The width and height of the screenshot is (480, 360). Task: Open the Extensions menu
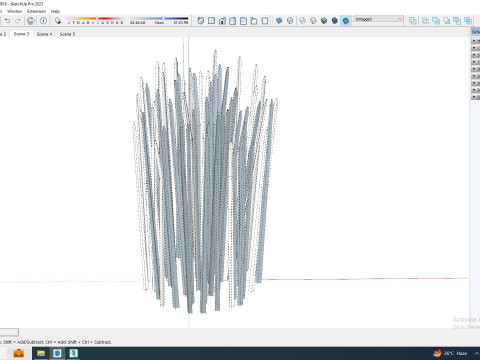(x=36, y=11)
